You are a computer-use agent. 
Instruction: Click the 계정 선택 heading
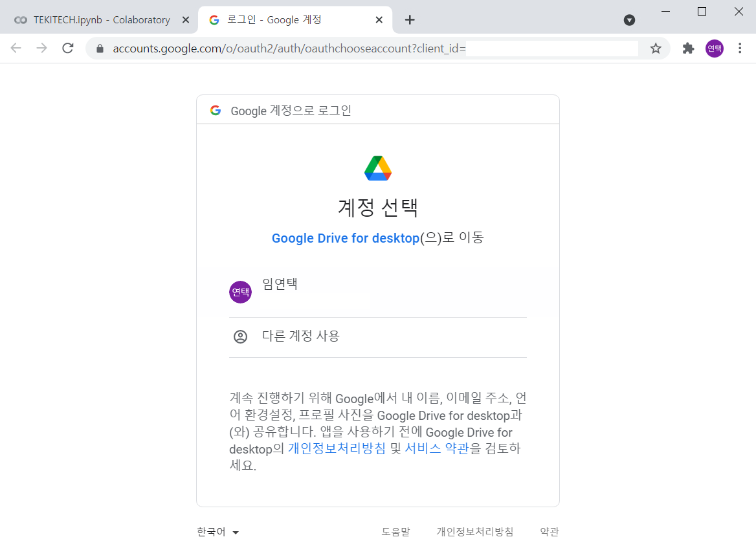(378, 208)
